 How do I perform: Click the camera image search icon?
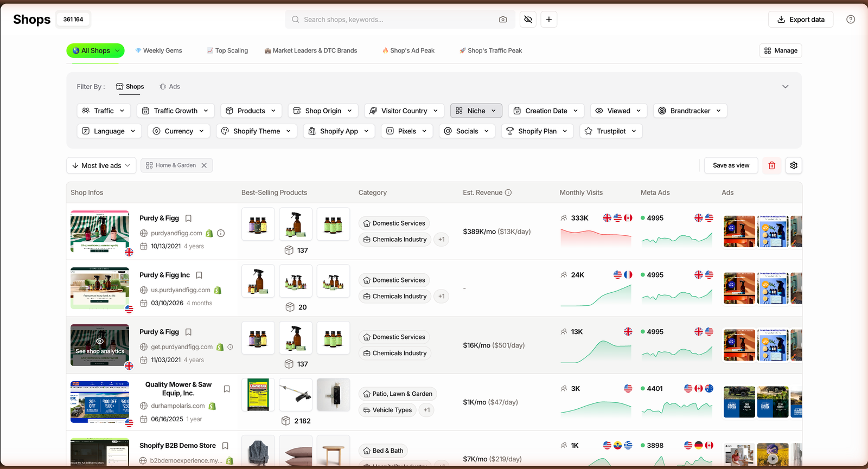[503, 20]
